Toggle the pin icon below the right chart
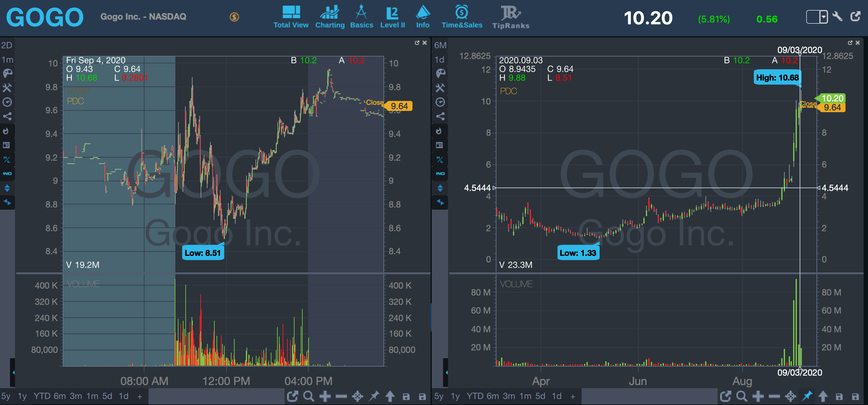Image resolution: width=868 pixels, height=405 pixels. coord(807,396)
